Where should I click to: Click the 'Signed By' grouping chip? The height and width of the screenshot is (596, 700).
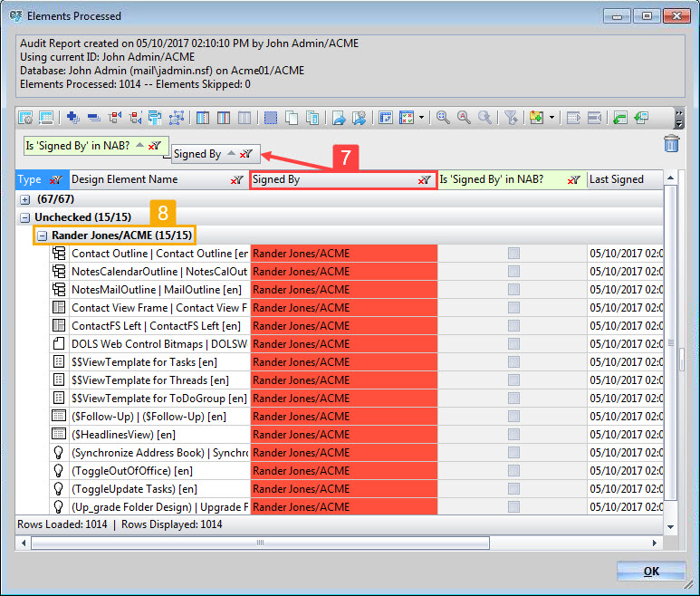[x=197, y=154]
